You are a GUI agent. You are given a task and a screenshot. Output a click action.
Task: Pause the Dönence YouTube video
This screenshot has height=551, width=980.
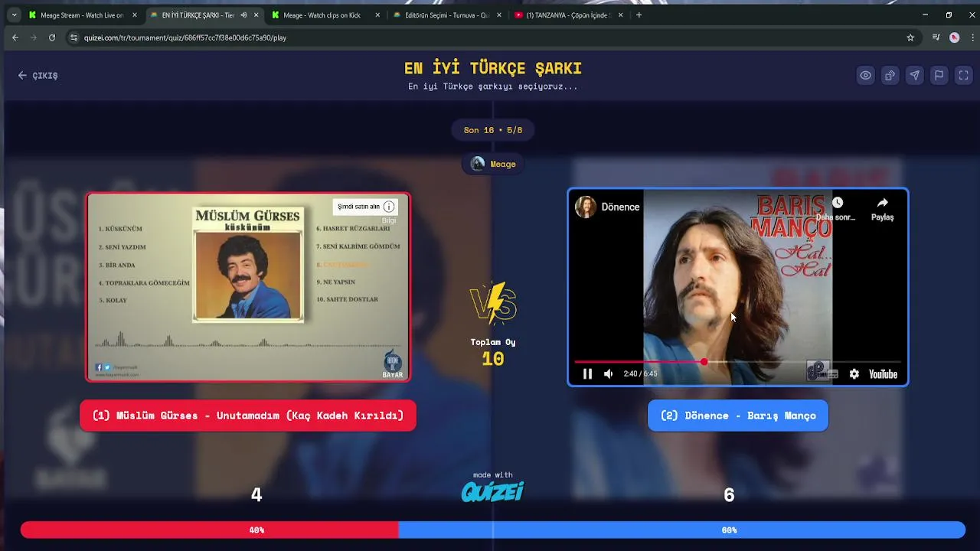587,373
